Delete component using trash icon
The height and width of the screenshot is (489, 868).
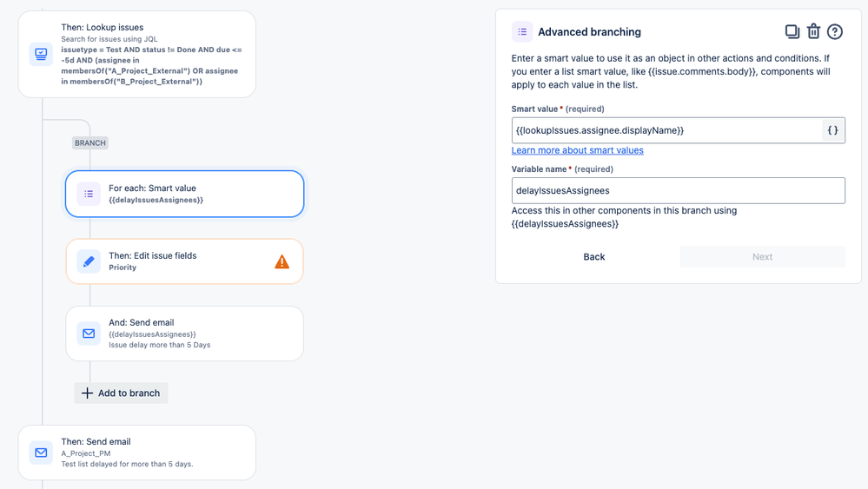813,32
